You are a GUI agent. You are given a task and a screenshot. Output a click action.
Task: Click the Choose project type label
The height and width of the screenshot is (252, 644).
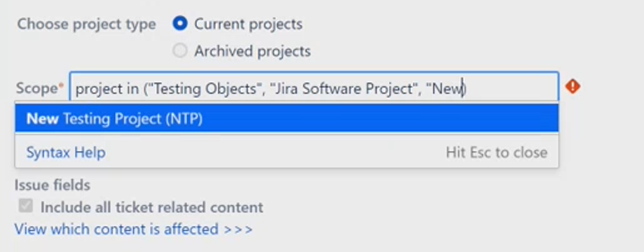click(87, 24)
